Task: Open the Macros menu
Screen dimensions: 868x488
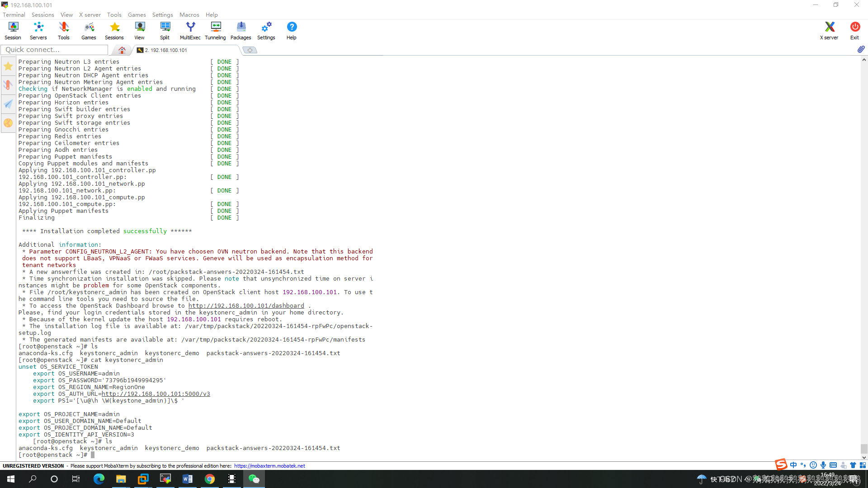Action: (x=189, y=14)
